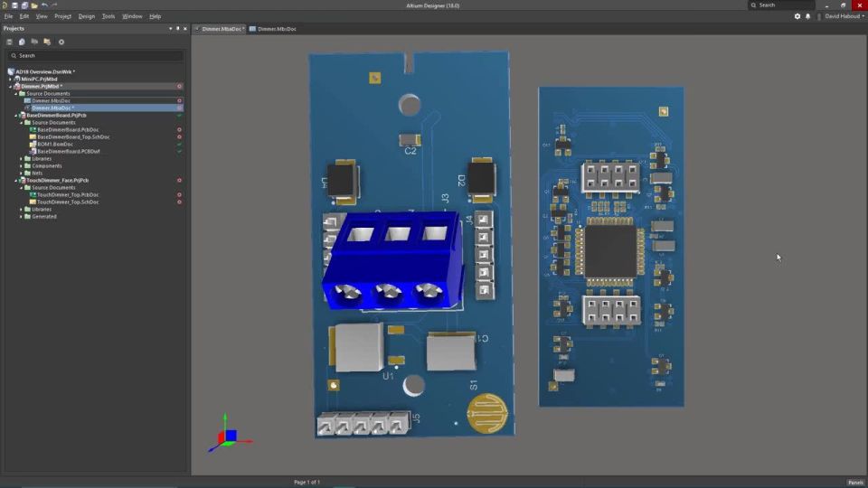This screenshot has height=488, width=868.
Task: Click the Altium app logo icon
Action: (x=5, y=5)
